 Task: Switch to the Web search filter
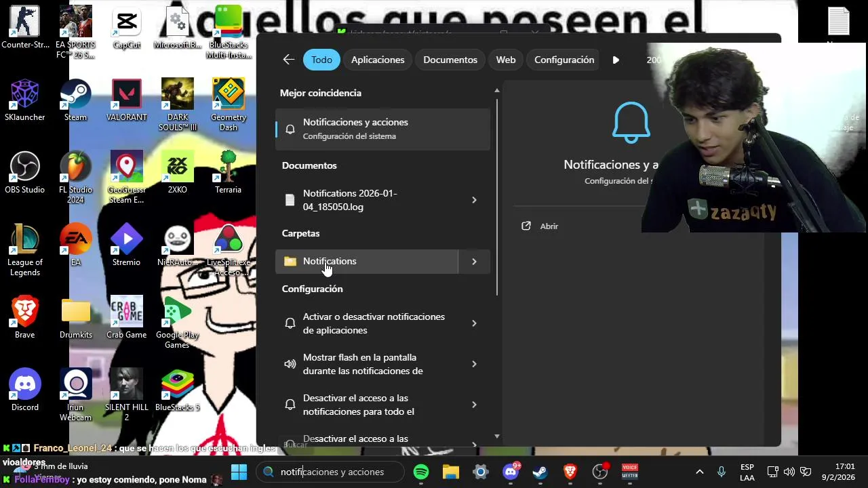point(506,60)
